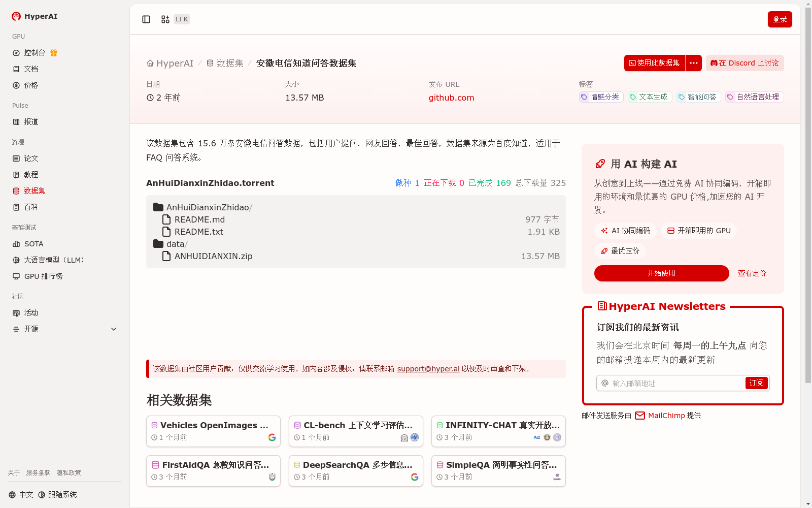Click the 登录 button
812x508 pixels.
[780, 19]
